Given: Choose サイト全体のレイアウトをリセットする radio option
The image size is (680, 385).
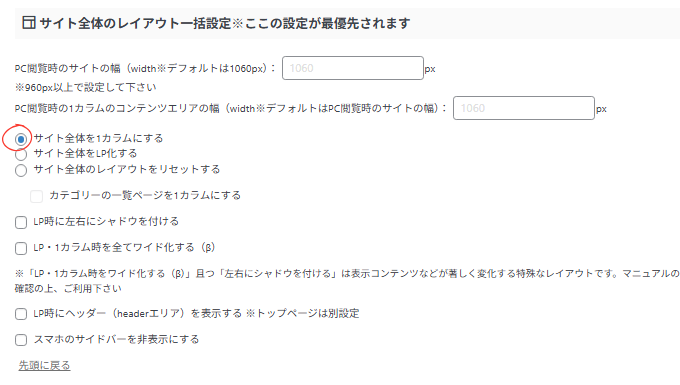Looking at the screenshot, I should click(x=21, y=170).
